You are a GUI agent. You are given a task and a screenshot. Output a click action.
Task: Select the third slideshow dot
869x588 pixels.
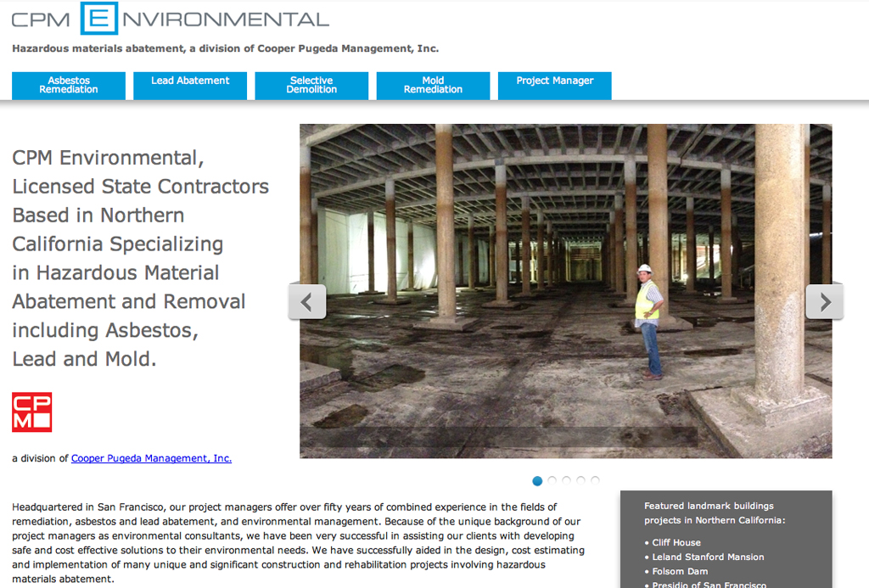566,480
